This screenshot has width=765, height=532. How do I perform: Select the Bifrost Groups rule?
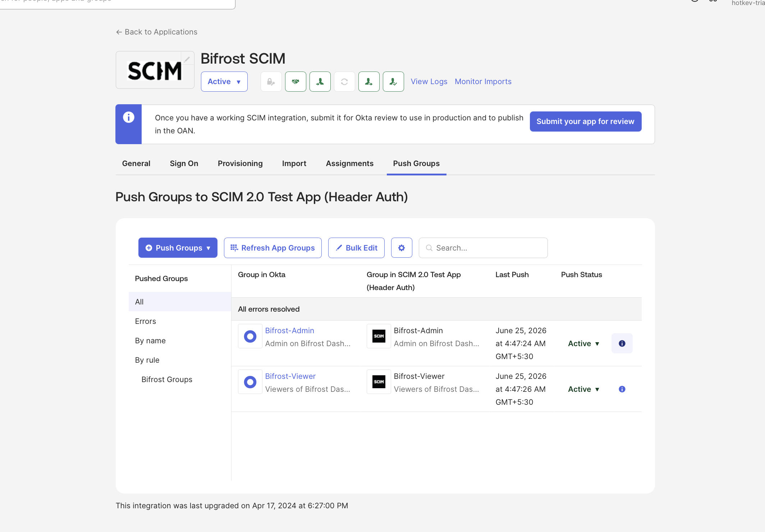click(x=167, y=379)
